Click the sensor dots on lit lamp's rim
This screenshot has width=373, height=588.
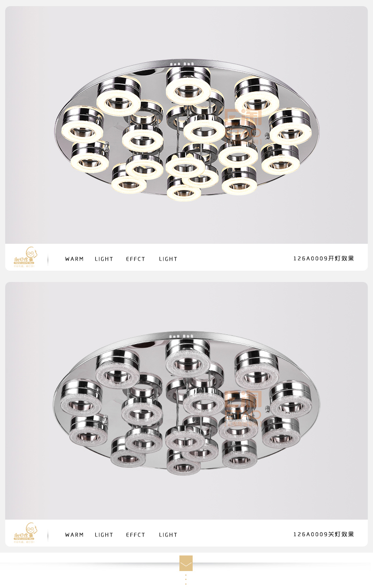click(x=182, y=64)
